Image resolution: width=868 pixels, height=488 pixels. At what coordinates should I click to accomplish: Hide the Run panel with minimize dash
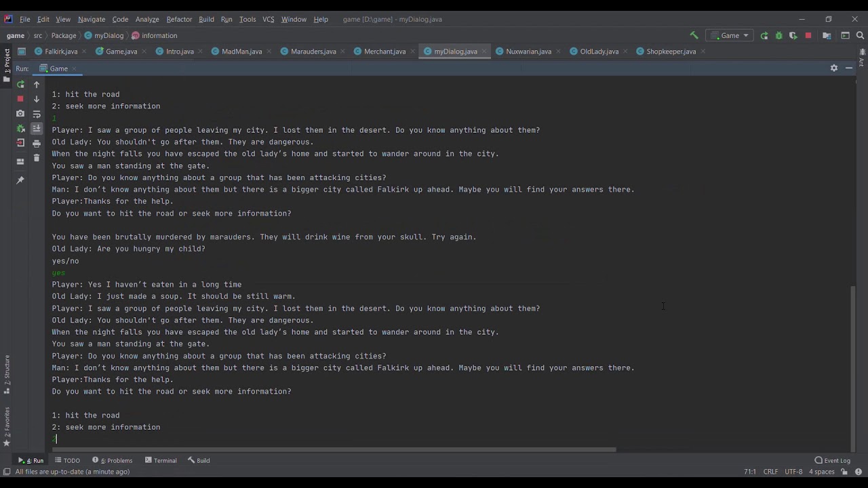coord(849,68)
